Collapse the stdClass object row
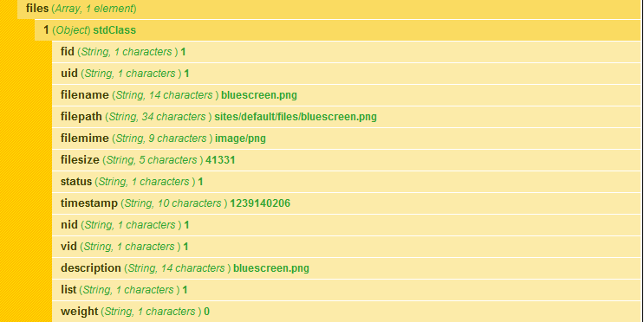The image size is (644, 322). coord(338,30)
